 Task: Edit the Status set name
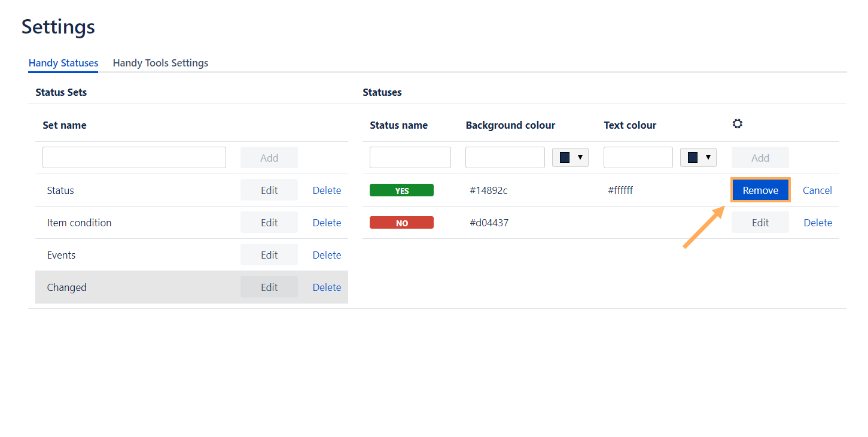point(269,190)
